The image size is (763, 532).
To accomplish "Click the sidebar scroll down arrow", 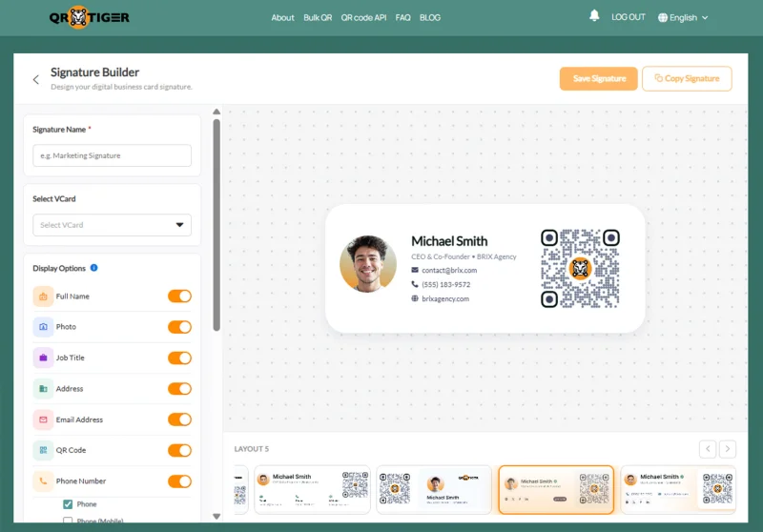I will pyautogui.click(x=217, y=517).
